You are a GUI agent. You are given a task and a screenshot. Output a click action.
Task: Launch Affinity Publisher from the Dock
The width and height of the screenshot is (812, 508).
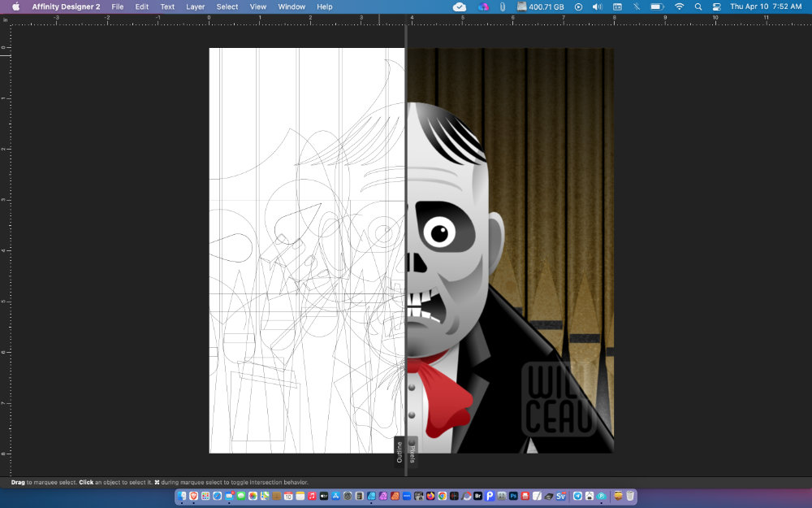(x=395, y=496)
